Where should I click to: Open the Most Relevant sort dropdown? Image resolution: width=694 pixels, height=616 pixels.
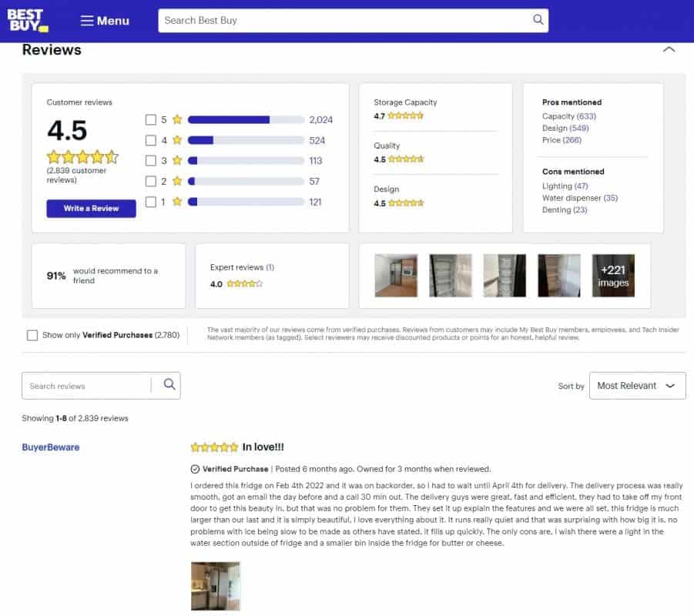coord(636,386)
